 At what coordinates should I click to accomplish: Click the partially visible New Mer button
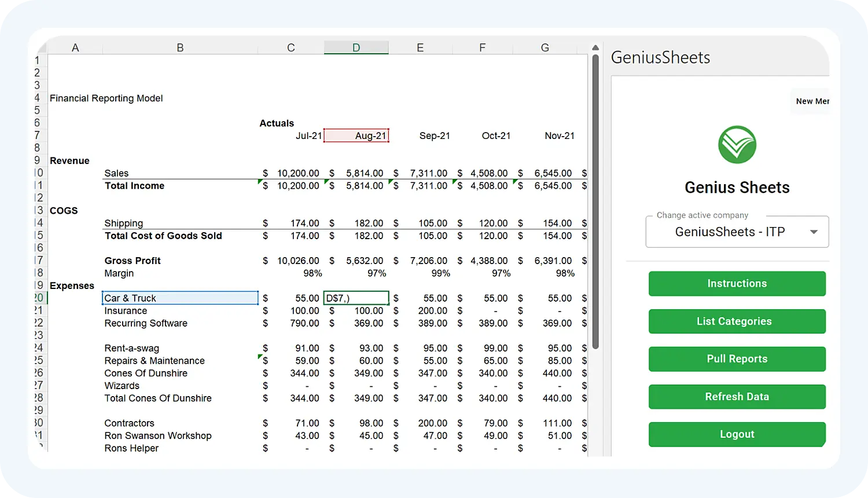pos(810,101)
